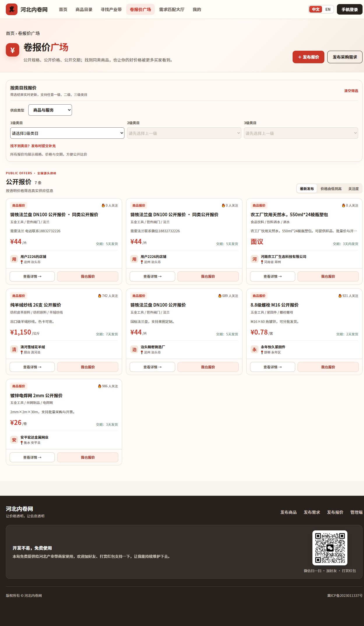Open the 泊 avatar of 泊头精密铸造厂
Screen dimensions: 364x626
tap(134, 349)
